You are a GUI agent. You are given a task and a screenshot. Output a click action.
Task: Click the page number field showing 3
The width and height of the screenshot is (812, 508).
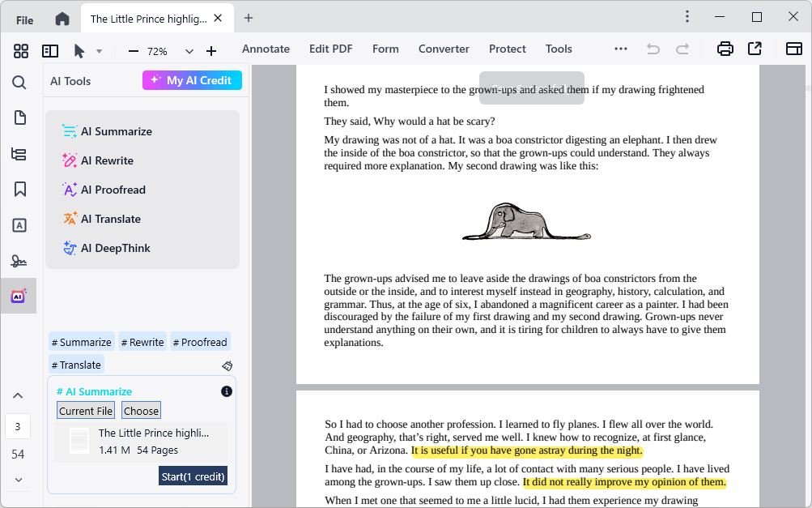pos(18,426)
